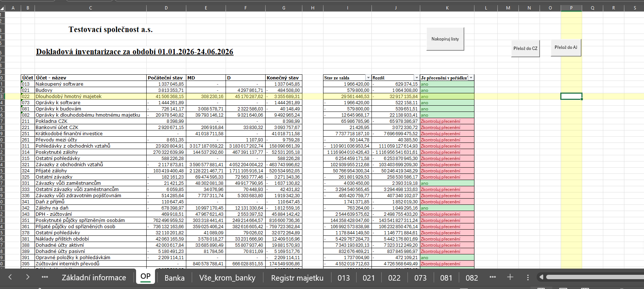Open more sheets ellipsis after tab 082
The width and height of the screenshot is (644, 289).
click(x=493, y=277)
